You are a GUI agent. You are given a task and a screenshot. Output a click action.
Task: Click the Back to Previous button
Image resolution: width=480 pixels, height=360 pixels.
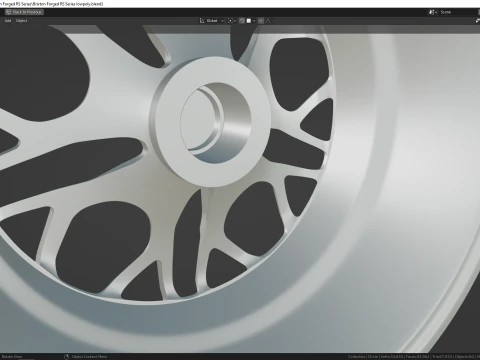(x=24, y=12)
